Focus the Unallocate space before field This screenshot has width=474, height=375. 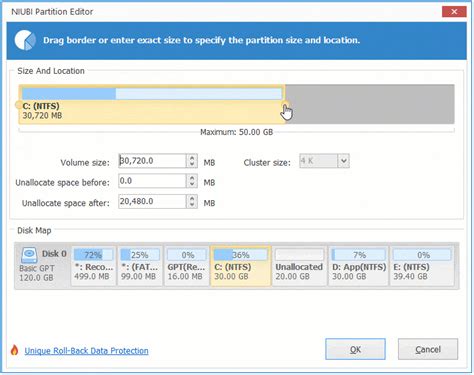[152, 181]
